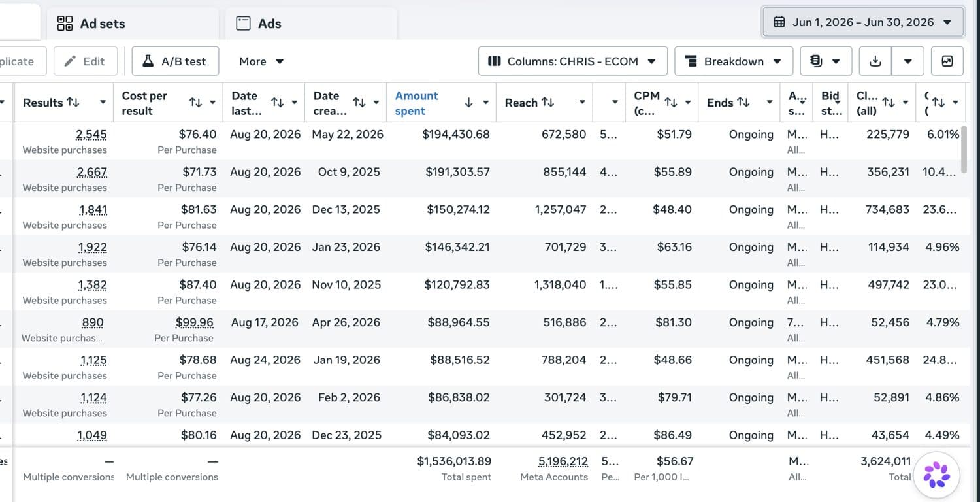Select the $86.49 CPM cell

tap(673, 435)
